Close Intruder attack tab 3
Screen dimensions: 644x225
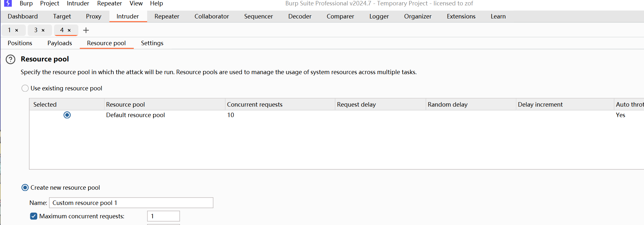43,30
